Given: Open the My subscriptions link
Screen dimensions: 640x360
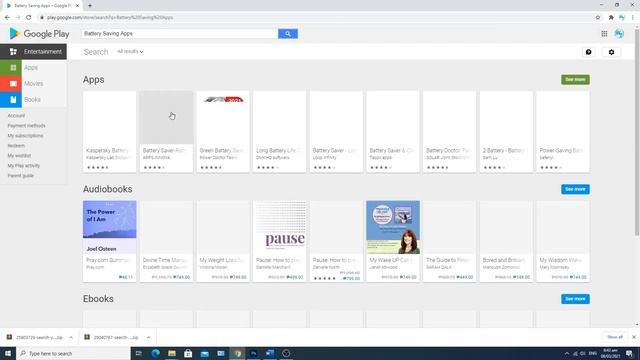Looking at the screenshot, I should click(25, 136).
